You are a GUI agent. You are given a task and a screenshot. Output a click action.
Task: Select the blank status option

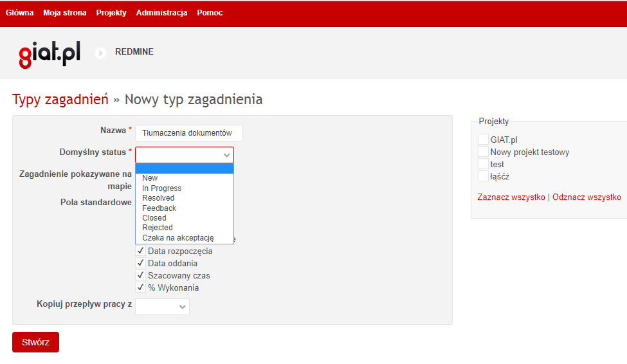pyautogui.click(x=185, y=168)
